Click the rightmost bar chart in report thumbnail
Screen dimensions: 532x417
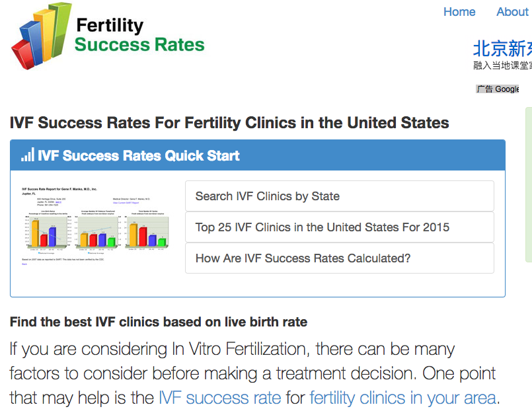146,231
